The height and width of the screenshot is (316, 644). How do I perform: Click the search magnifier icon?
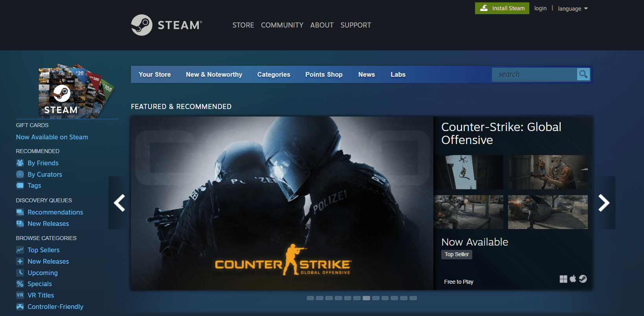click(583, 74)
